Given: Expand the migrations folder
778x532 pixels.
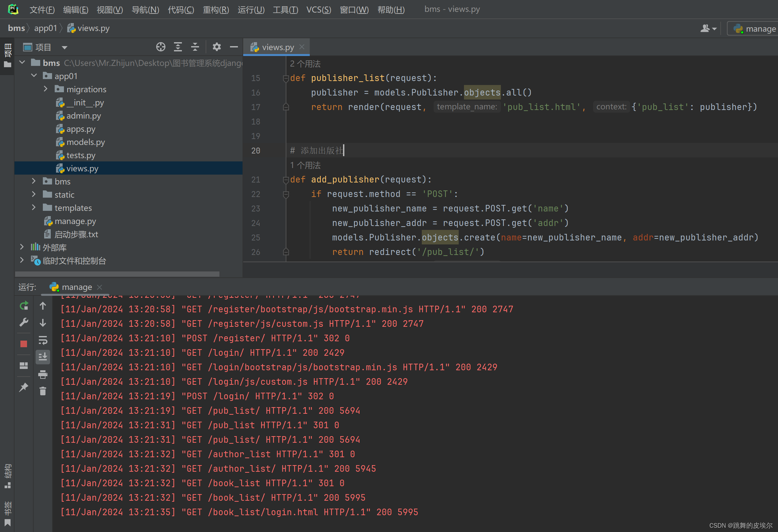Looking at the screenshot, I should coord(46,89).
